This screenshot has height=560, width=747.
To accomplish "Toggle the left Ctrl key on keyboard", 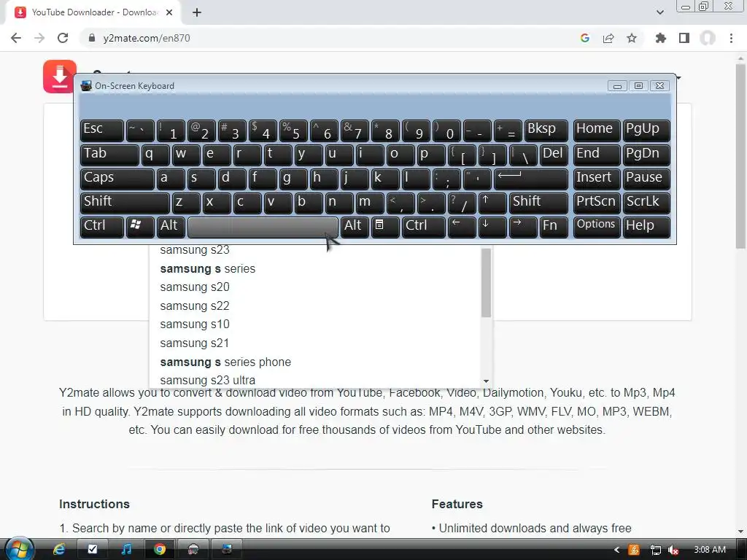I will point(102,227).
